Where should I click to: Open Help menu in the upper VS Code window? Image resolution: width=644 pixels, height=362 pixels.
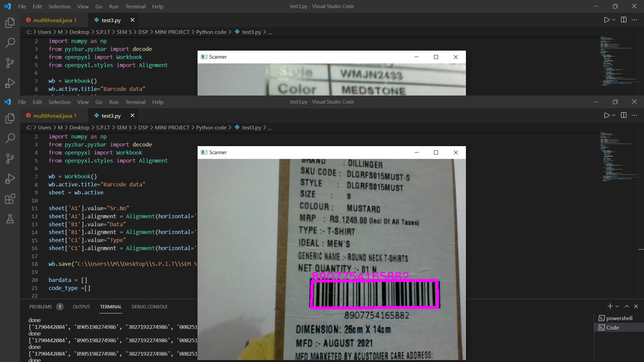158,6
